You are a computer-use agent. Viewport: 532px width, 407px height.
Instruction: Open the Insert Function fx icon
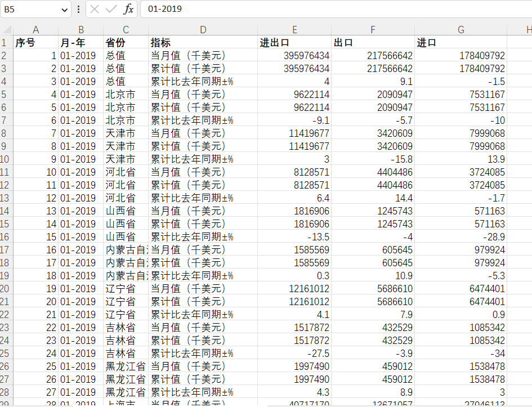128,9
